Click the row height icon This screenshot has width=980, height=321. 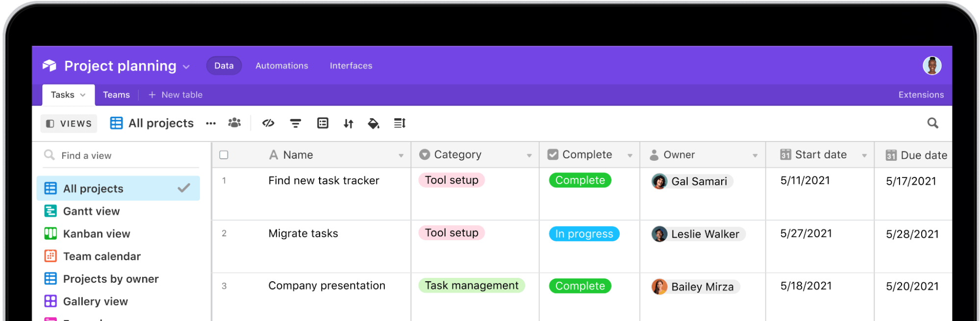[400, 123]
